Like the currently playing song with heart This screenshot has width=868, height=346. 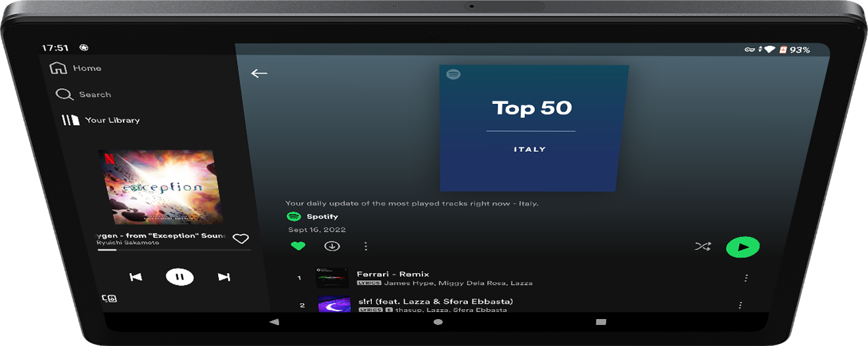240,239
